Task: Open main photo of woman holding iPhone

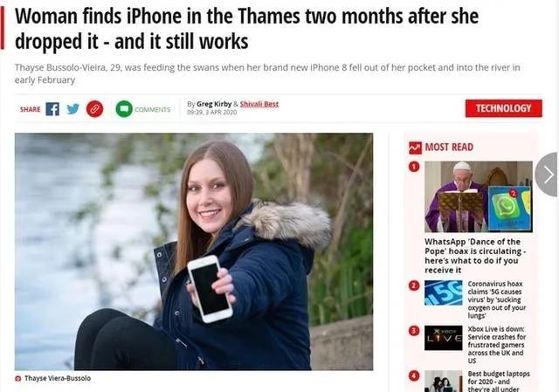Action: point(194,251)
